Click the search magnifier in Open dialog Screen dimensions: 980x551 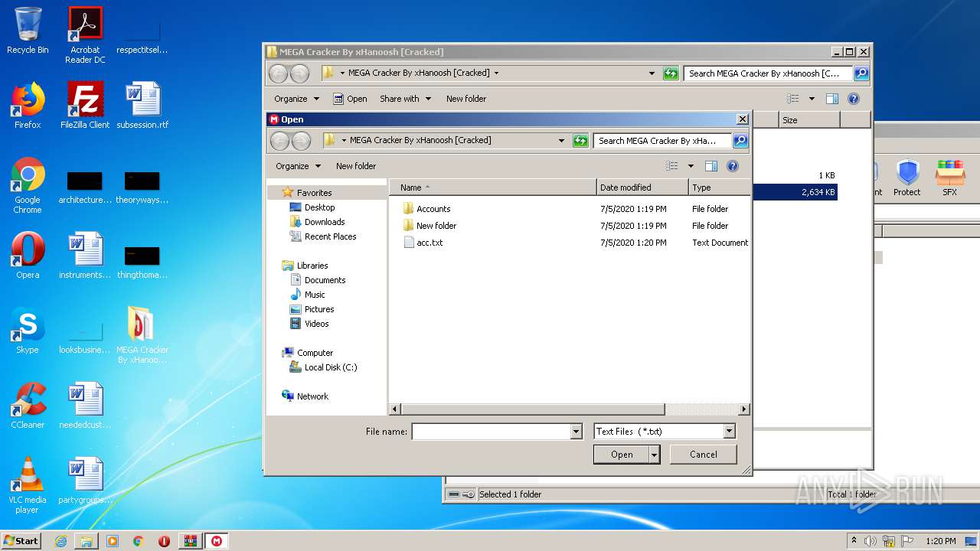click(740, 141)
